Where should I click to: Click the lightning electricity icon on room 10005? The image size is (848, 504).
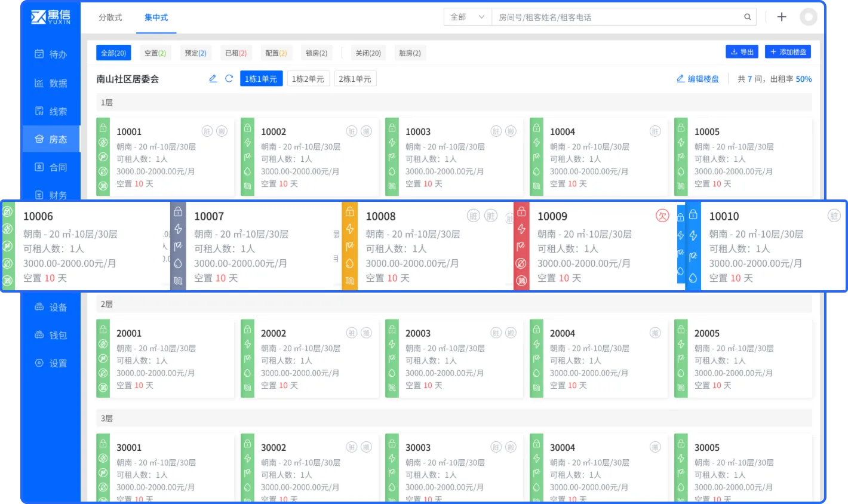click(681, 143)
